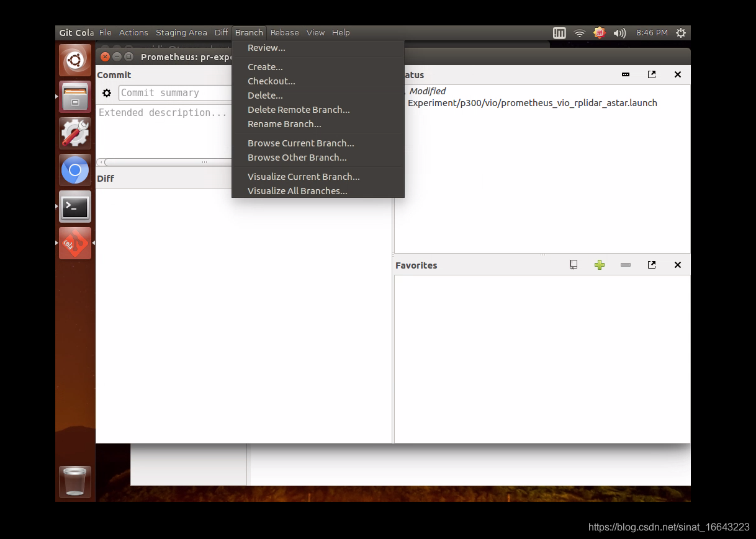
Task: Open System Settings from the dock
Action: [x=75, y=133]
